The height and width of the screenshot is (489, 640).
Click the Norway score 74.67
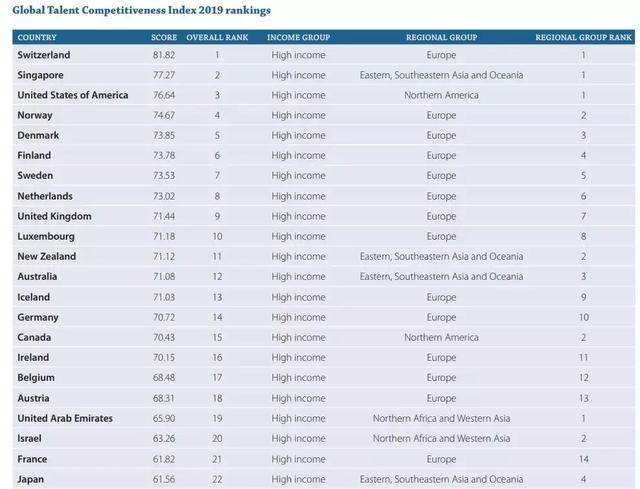click(x=163, y=115)
